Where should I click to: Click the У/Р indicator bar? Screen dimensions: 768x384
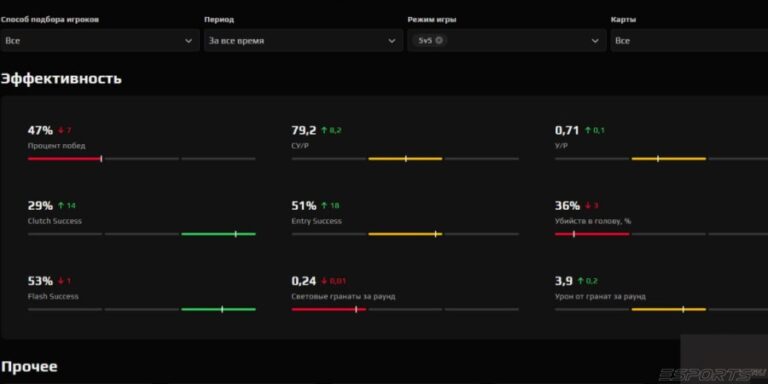[661, 159]
